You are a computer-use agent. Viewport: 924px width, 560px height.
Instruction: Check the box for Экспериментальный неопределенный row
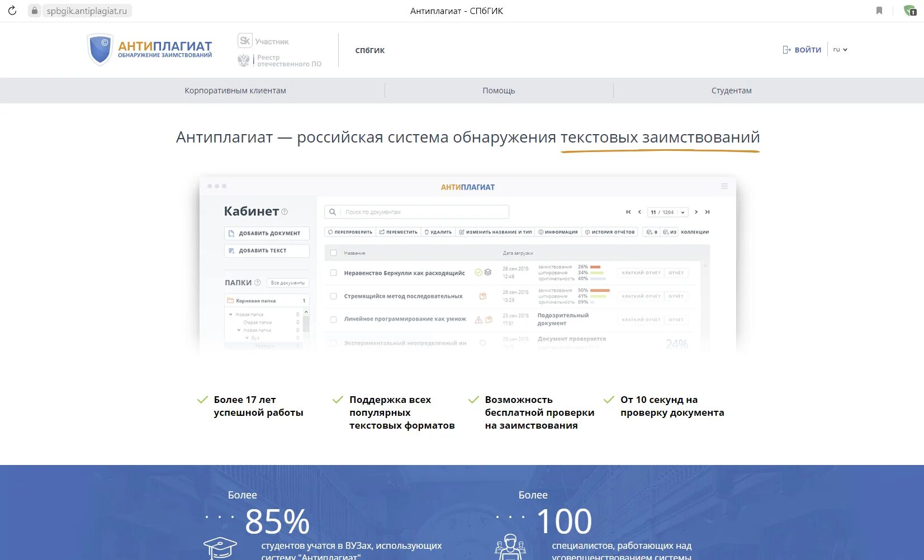pos(334,343)
